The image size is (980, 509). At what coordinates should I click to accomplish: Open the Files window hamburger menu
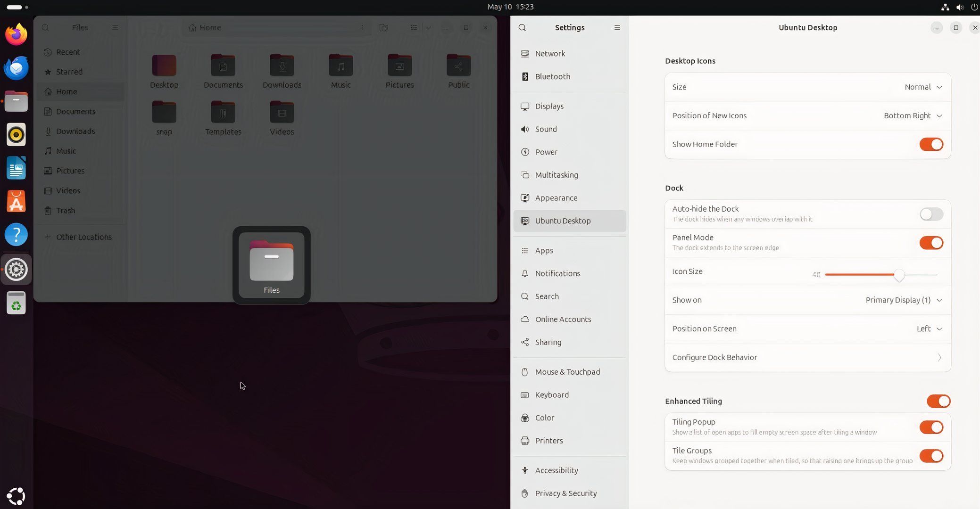(x=115, y=27)
